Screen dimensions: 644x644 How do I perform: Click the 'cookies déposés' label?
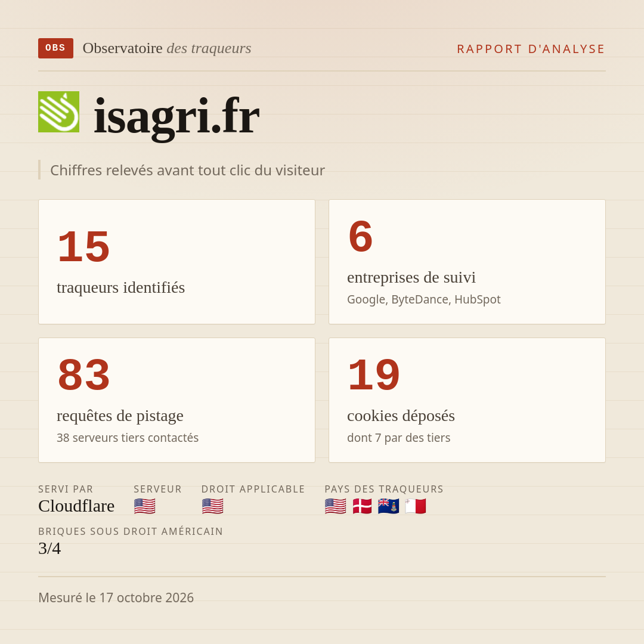(401, 416)
